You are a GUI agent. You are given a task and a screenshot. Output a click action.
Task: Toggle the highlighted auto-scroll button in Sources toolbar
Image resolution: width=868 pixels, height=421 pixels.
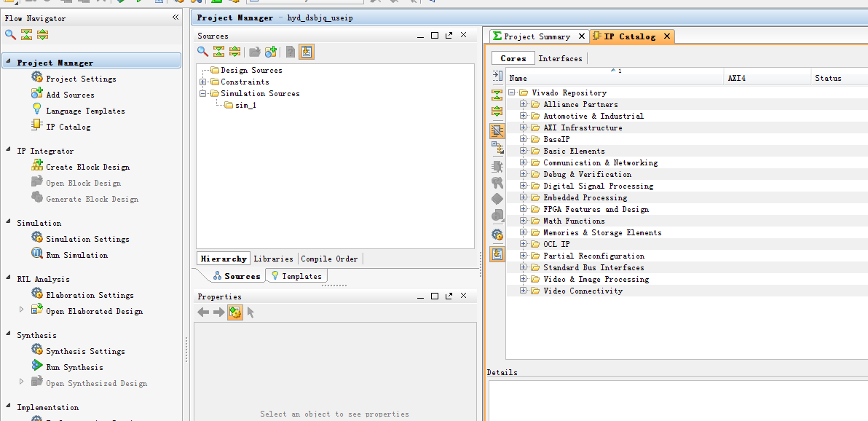307,52
